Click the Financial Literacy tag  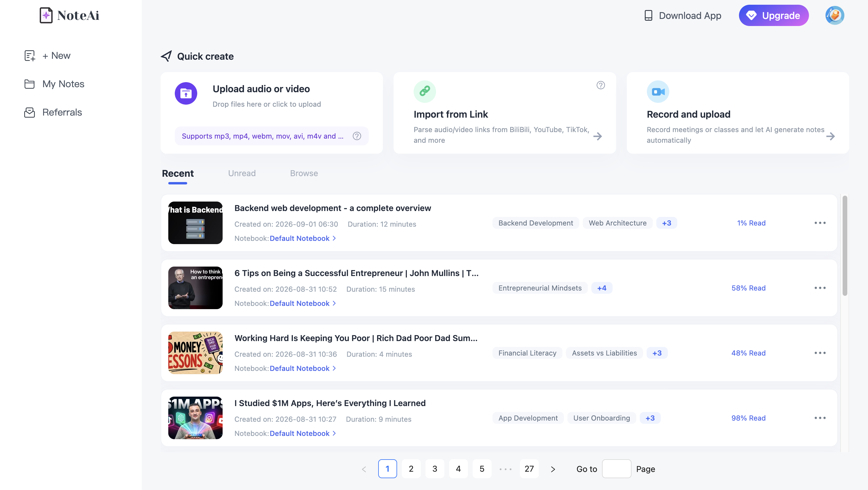coord(527,353)
